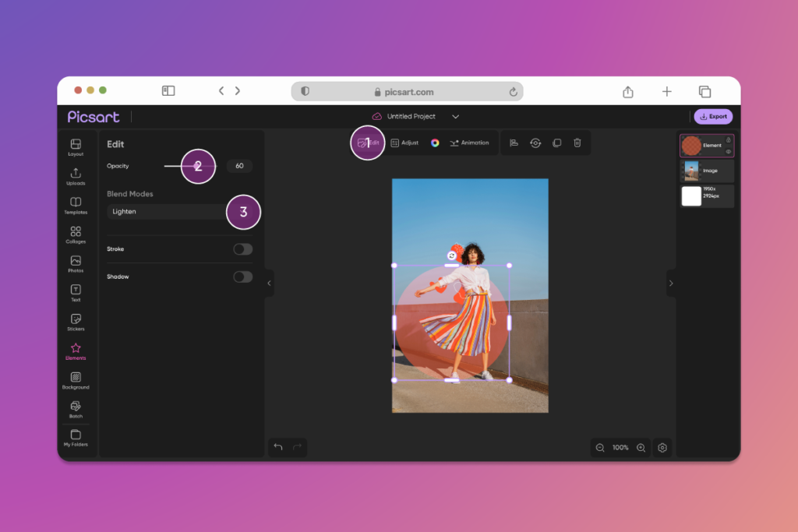This screenshot has height=532, width=798.
Task: Toggle visibility of the Element layer
Action: click(x=728, y=151)
